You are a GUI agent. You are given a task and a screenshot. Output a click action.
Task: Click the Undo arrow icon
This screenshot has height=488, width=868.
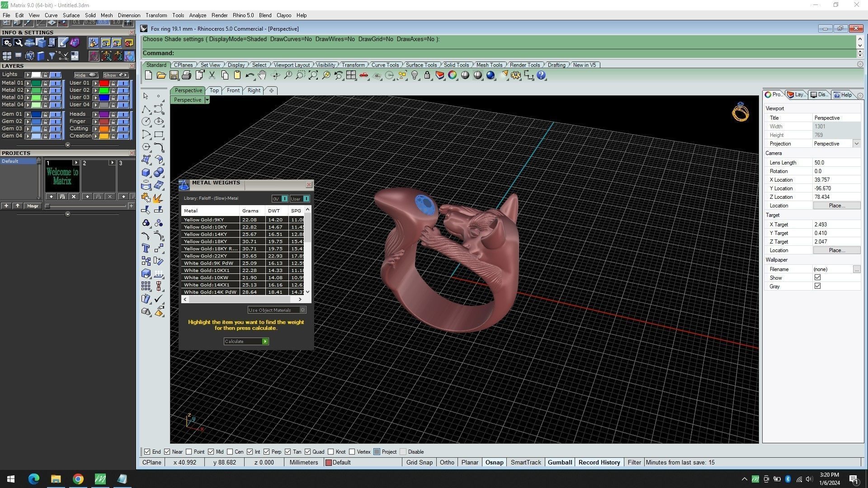250,75
